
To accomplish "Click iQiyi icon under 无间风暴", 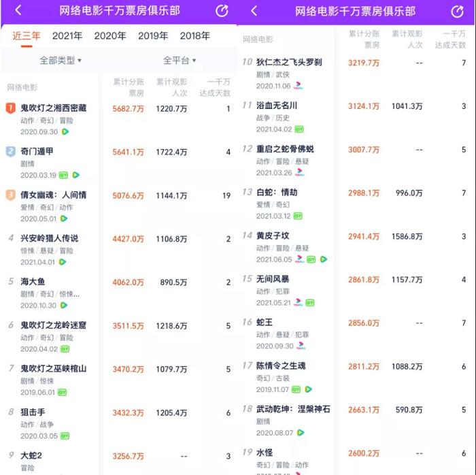I will tap(310, 303).
